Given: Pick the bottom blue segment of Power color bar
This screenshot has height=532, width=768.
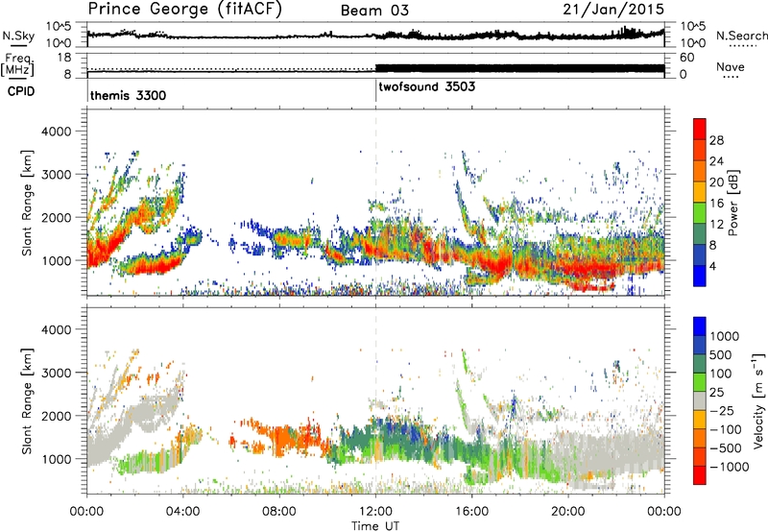Looking at the screenshot, I should (x=700, y=276).
